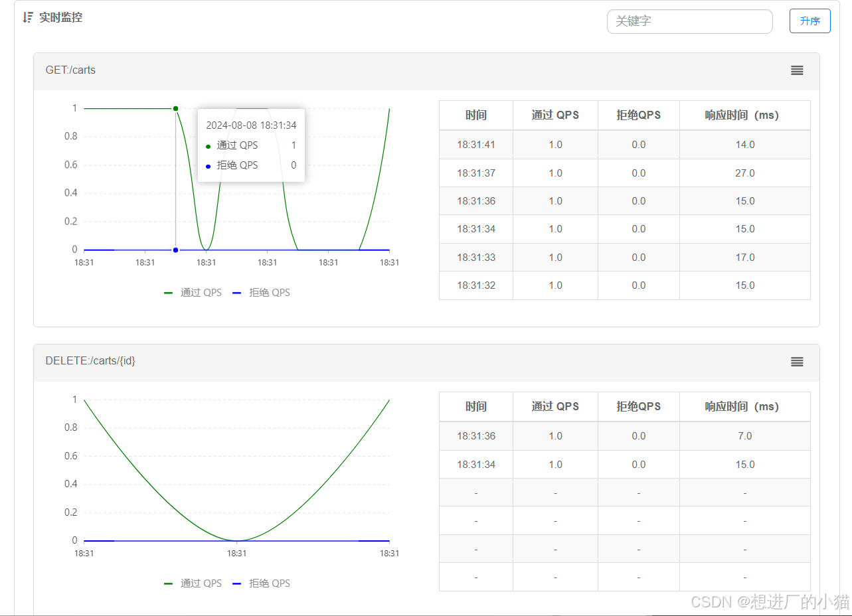The image size is (852, 616).
Task: Click the 17.0 response time cell
Action: (745, 258)
